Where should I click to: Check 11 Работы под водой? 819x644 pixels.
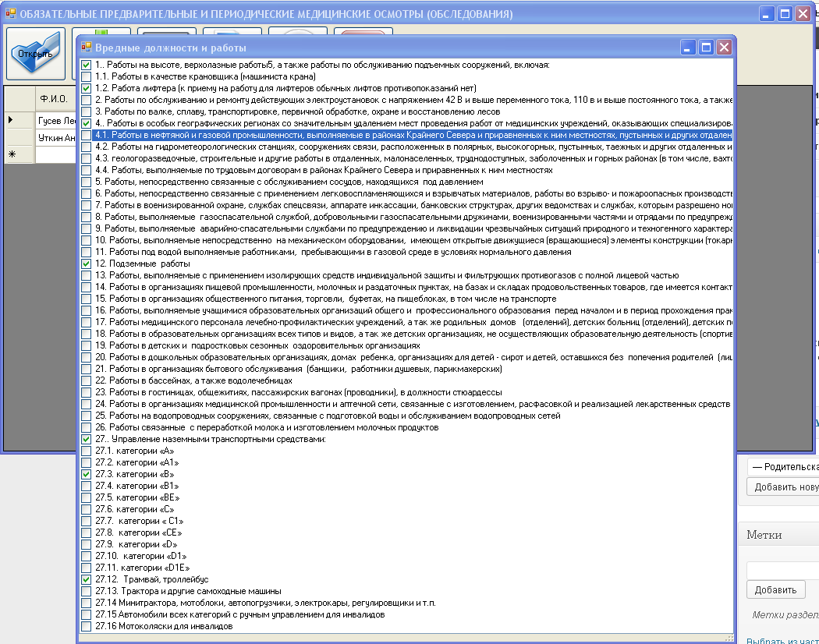click(86, 253)
